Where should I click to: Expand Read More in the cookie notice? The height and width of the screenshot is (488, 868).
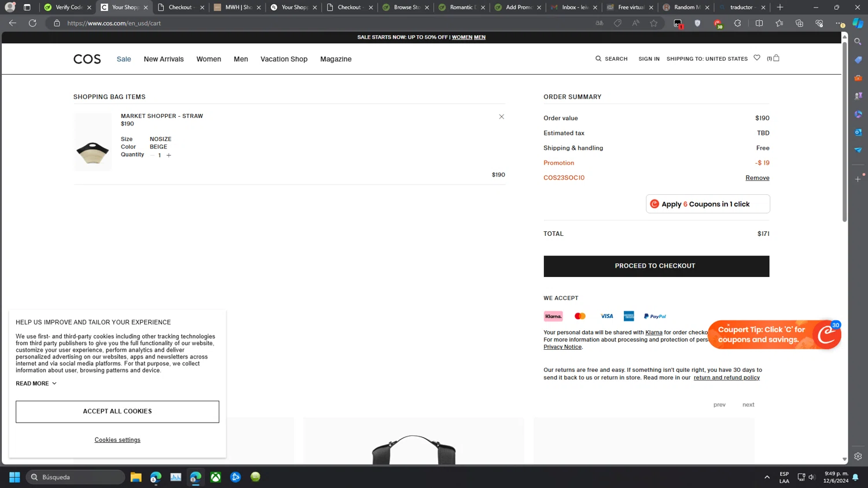tap(36, 383)
